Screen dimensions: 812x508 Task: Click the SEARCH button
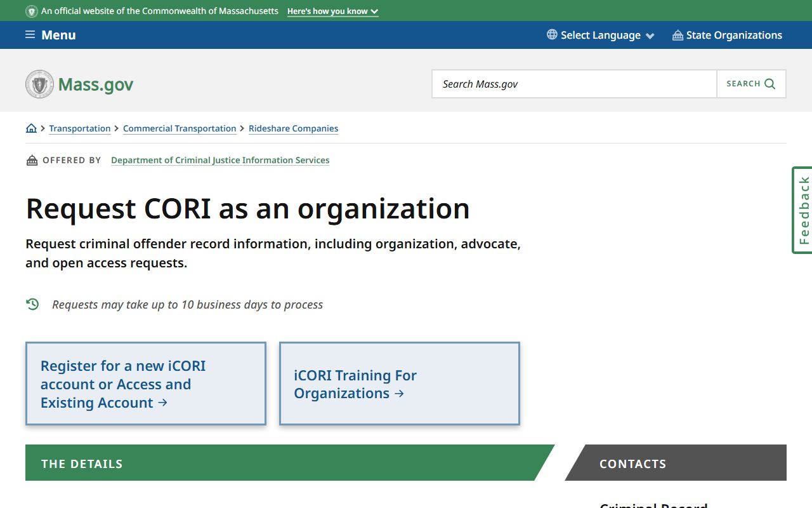click(x=751, y=84)
